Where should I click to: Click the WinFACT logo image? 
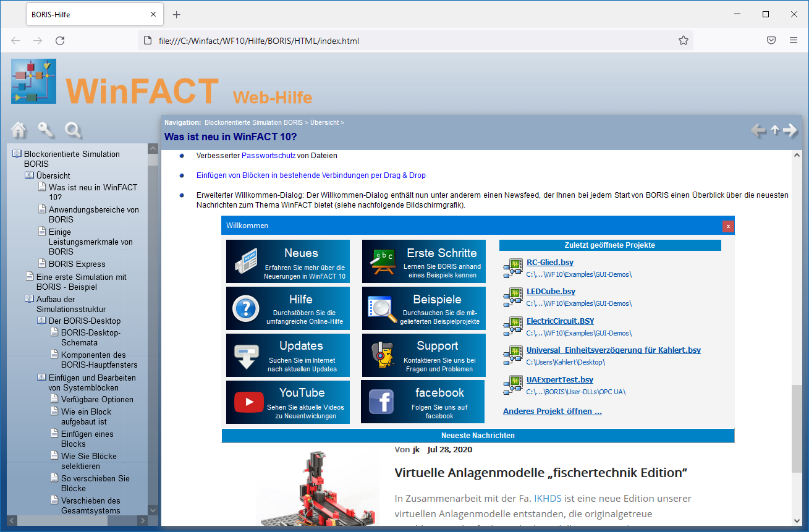click(x=33, y=81)
